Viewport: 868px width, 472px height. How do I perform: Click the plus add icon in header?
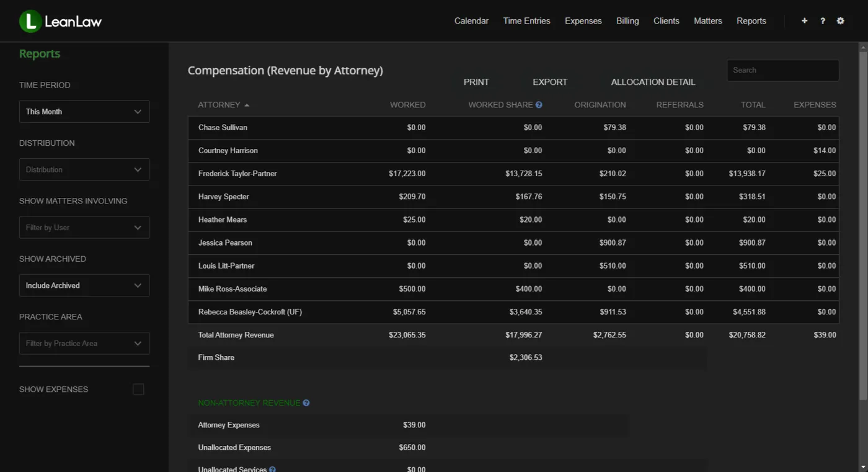point(805,20)
